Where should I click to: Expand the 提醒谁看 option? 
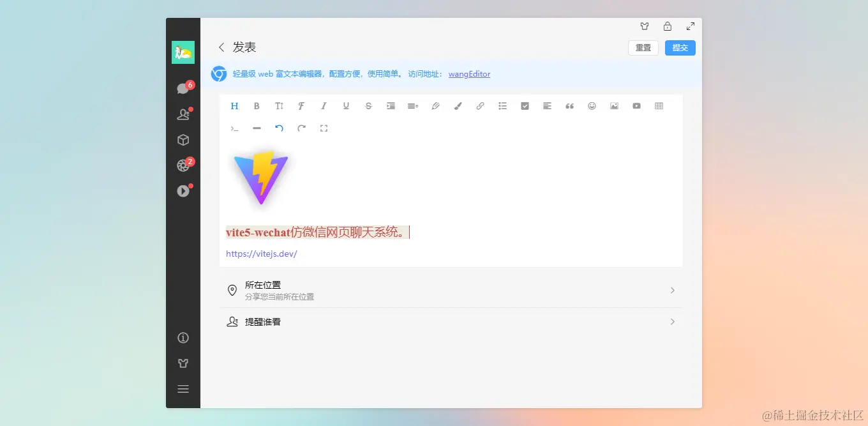point(672,321)
